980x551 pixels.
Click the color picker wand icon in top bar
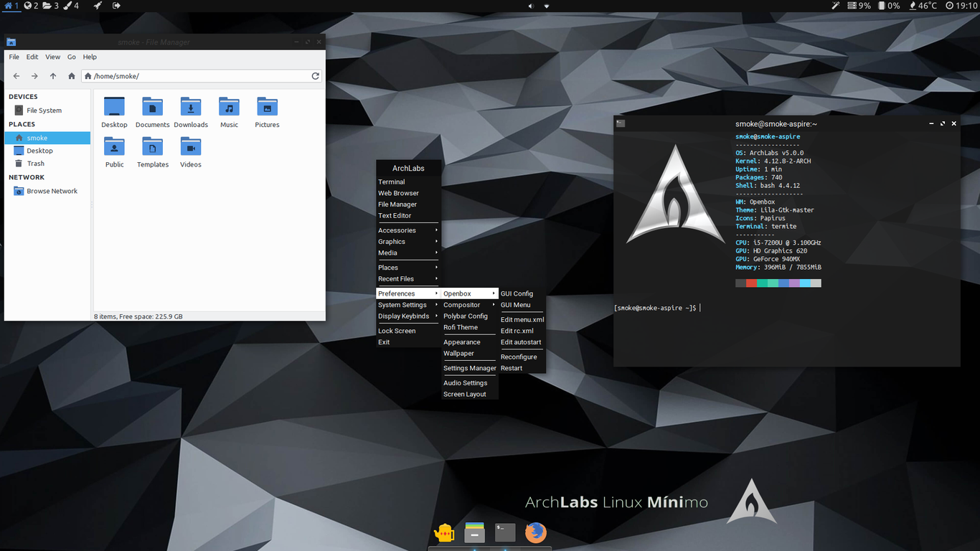(x=836, y=5)
